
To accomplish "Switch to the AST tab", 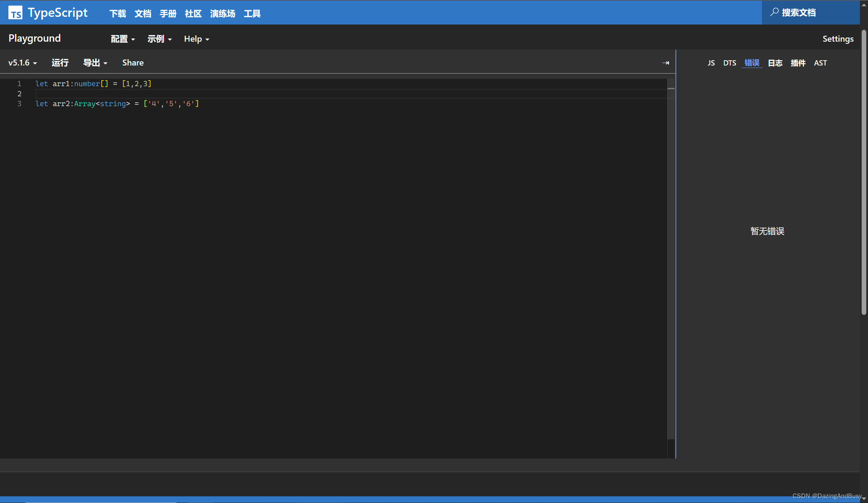I will point(820,63).
